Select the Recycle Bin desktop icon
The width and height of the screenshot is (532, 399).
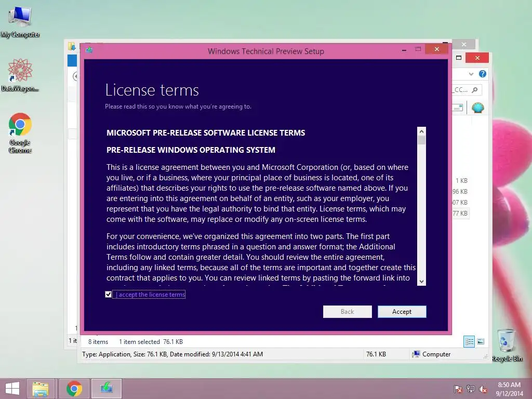coord(507,345)
